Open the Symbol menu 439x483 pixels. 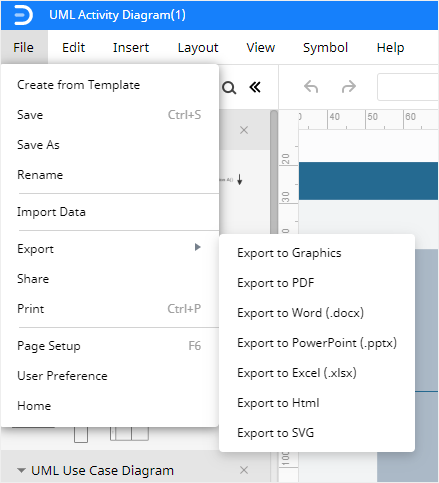click(325, 47)
